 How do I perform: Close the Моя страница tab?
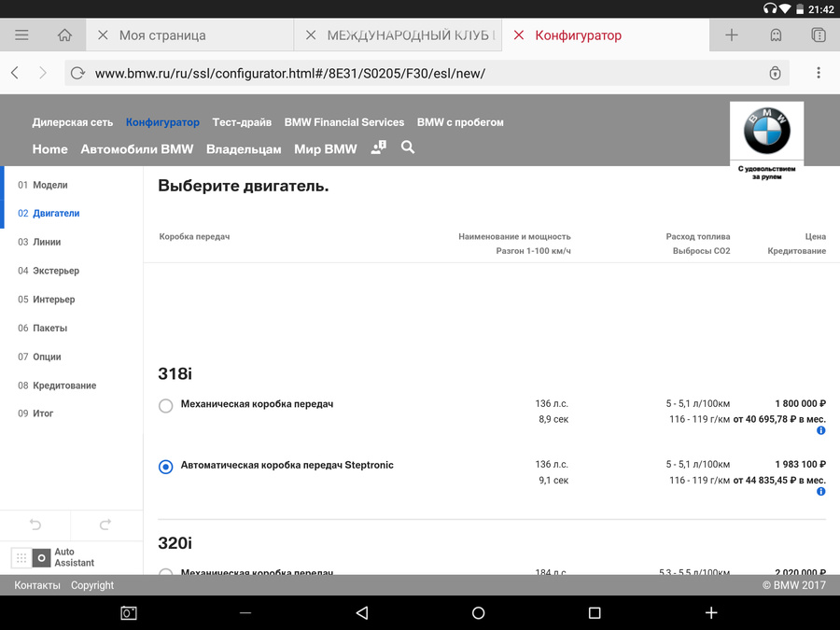(103, 35)
